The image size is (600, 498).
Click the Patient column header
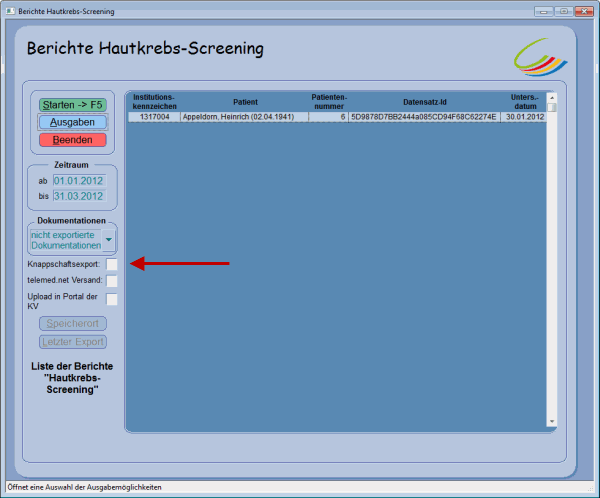[x=245, y=101]
